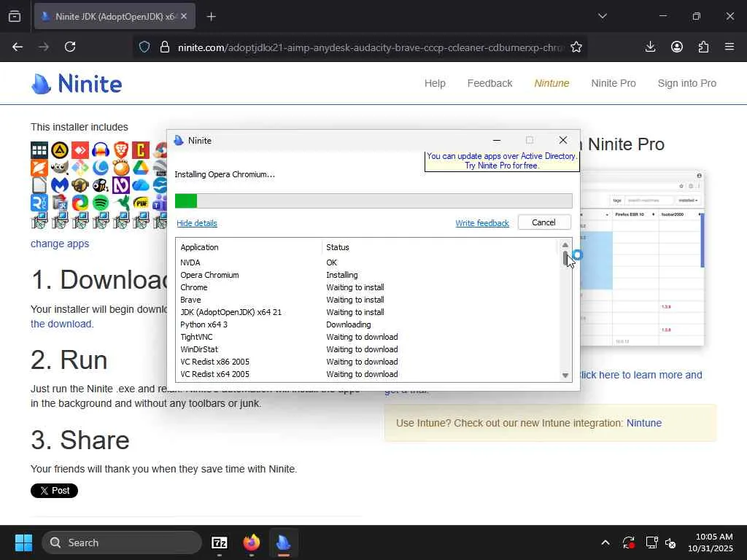Open 7-Zip from the taskbar

tap(219, 542)
